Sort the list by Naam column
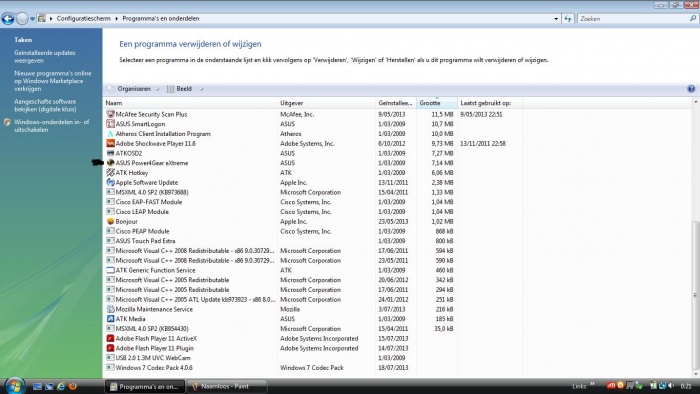 191,103
